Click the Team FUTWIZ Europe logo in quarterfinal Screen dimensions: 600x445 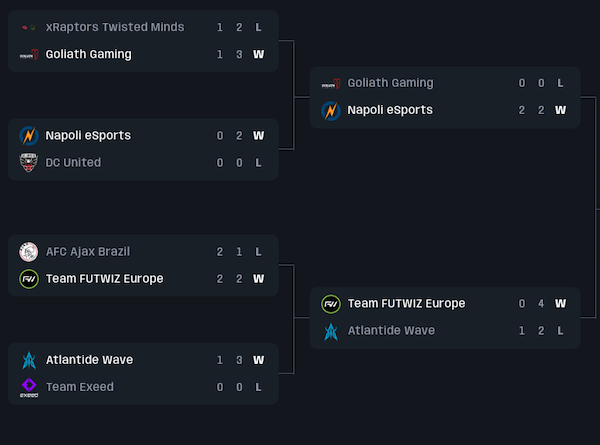[29, 278]
